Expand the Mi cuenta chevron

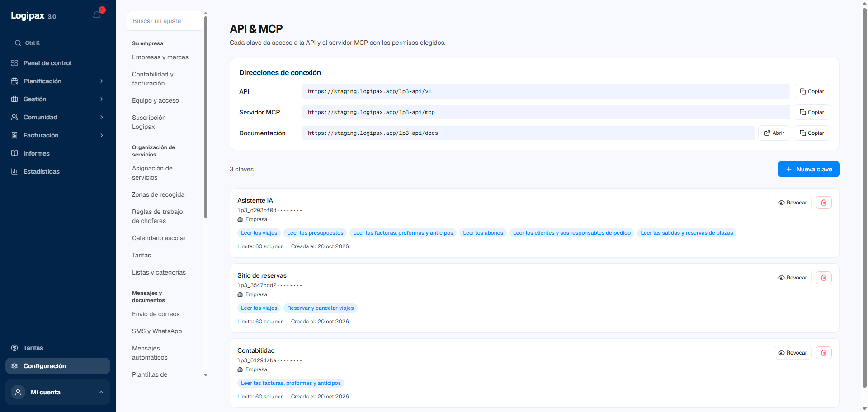(101, 392)
